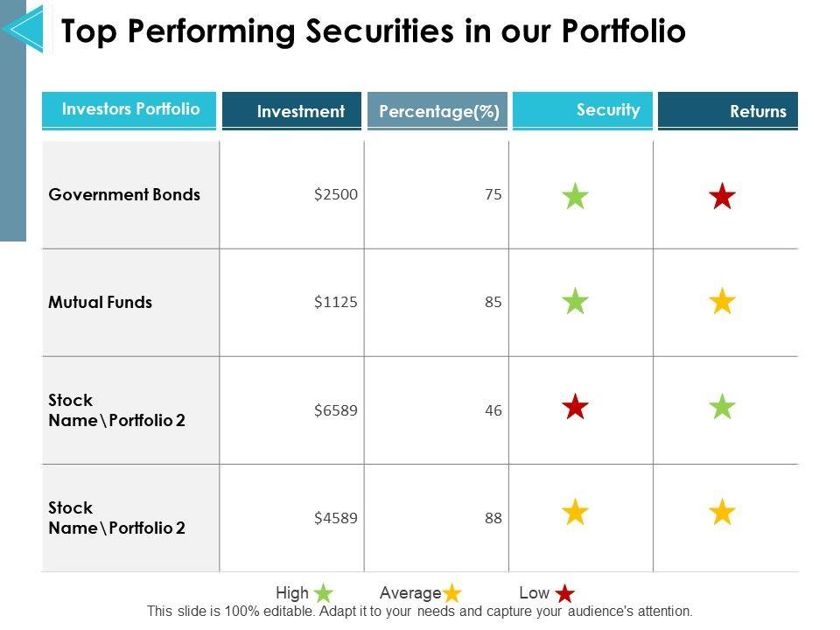Click the red Returns star for Government Bonds
840x630 pixels.
[722, 196]
